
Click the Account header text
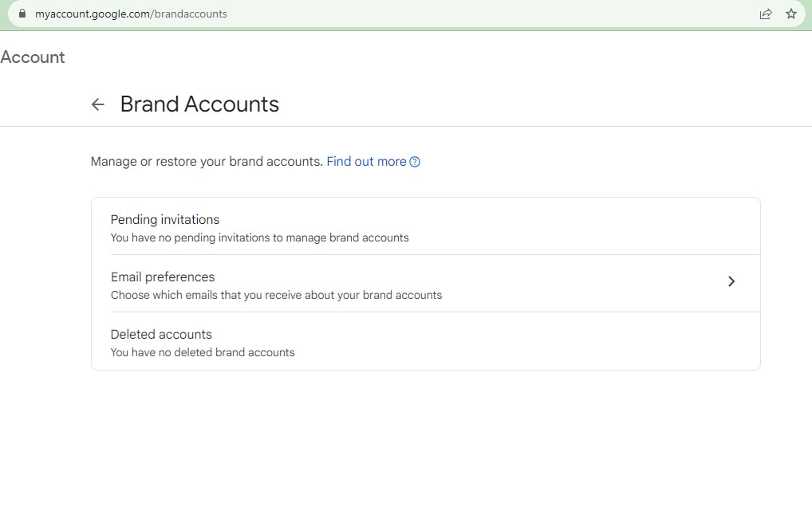click(x=33, y=57)
